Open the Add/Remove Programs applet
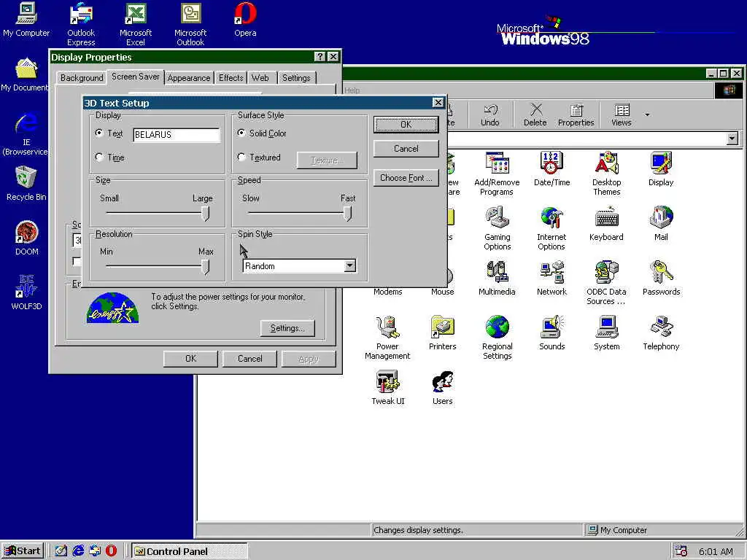 click(497, 174)
